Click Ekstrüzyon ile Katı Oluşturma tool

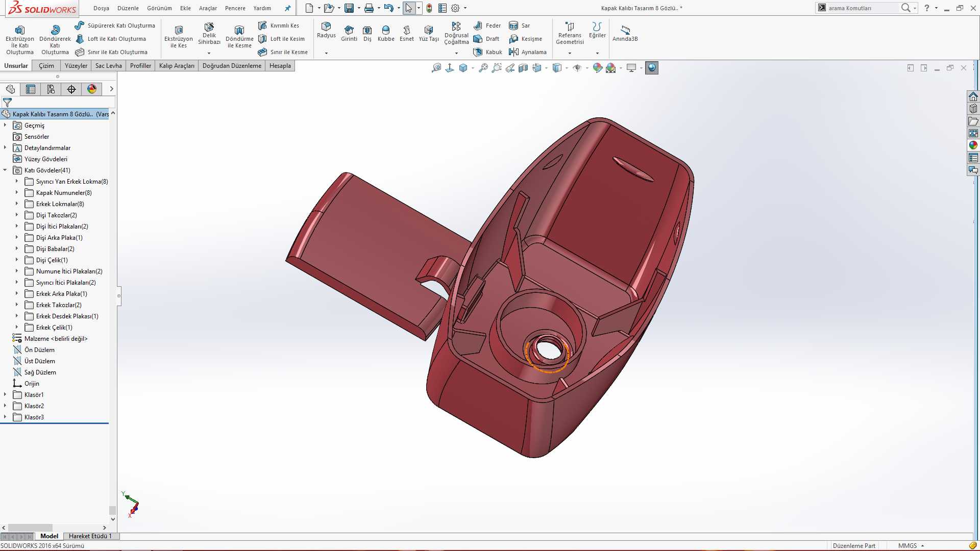(20, 39)
